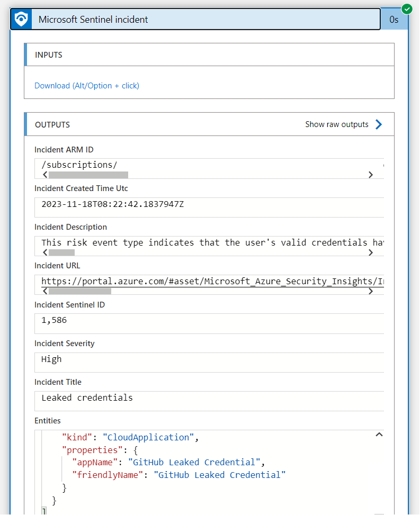
Task: Click the Incident Sentinel ID label
Action: (70, 305)
